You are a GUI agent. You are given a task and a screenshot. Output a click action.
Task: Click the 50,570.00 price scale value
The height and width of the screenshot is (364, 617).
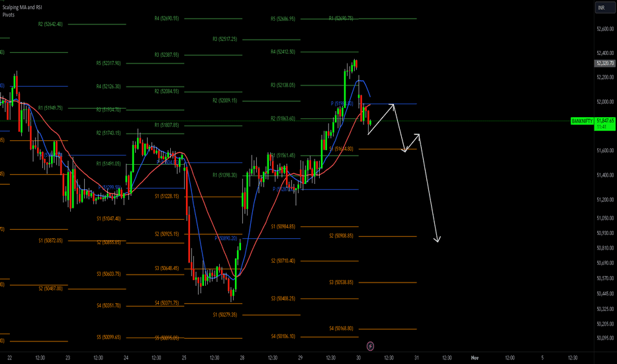pyautogui.click(x=605, y=278)
